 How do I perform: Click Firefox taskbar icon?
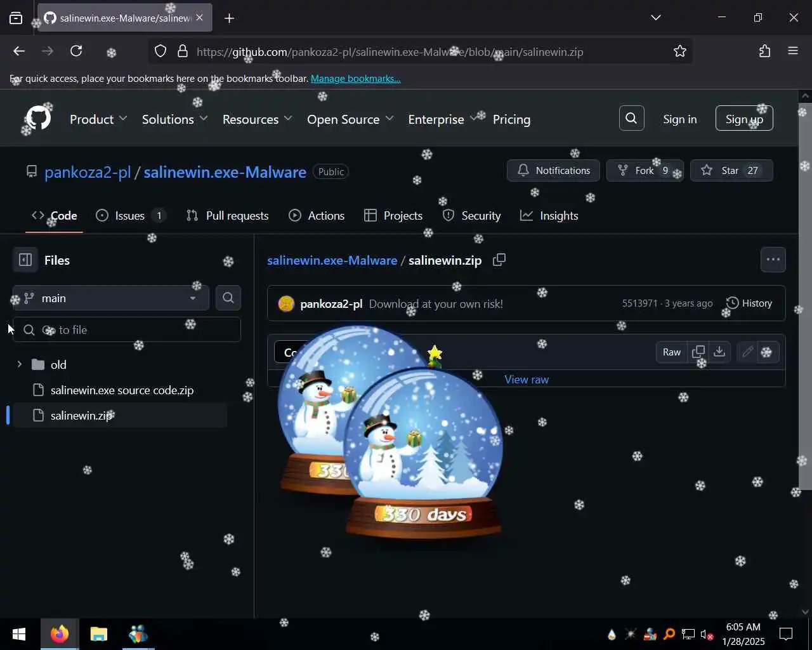60,634
